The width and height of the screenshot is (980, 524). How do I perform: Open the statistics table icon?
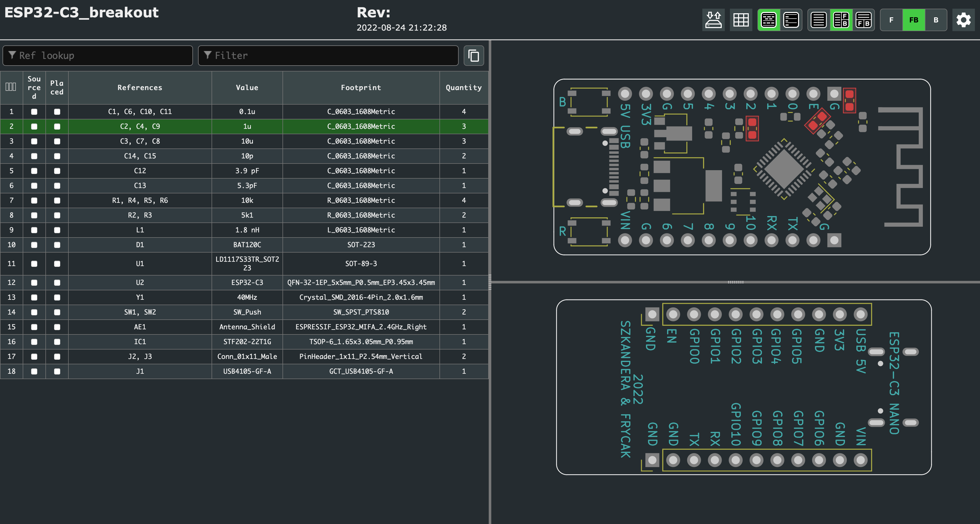pyautogui.click(x=741, y=20)
